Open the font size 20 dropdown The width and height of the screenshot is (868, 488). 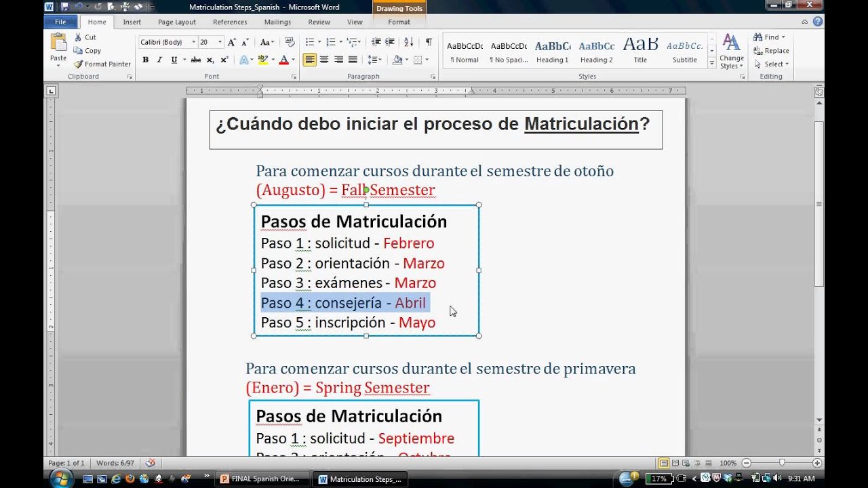[x=220, y=42]
